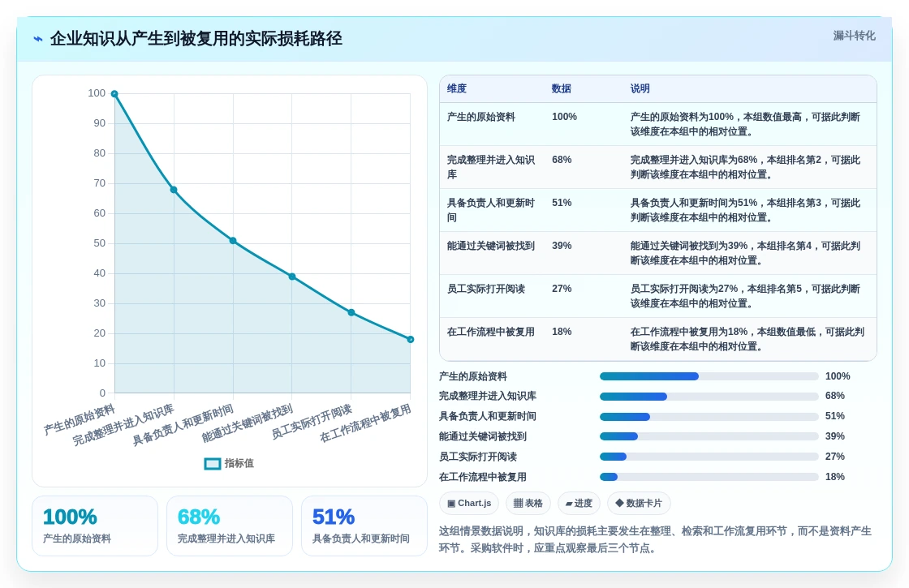
Task: Click the 68% value in table
Action: tap(562, 160)
